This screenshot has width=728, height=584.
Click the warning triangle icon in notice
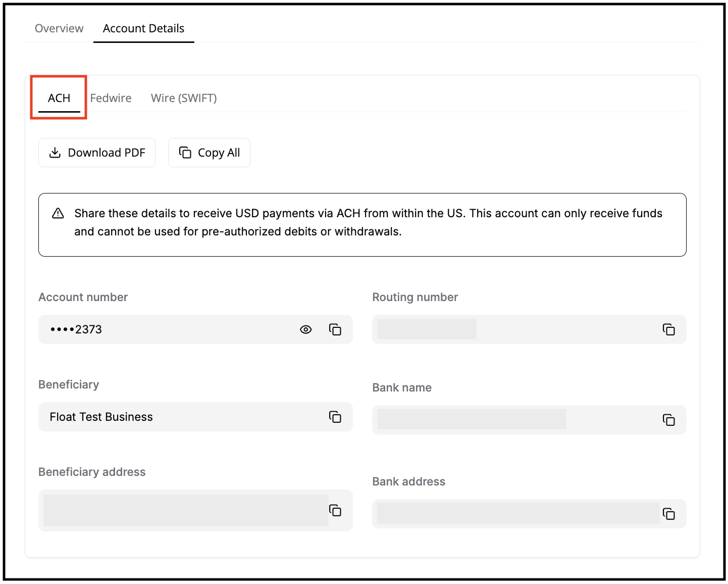click(x=58, y=213)
